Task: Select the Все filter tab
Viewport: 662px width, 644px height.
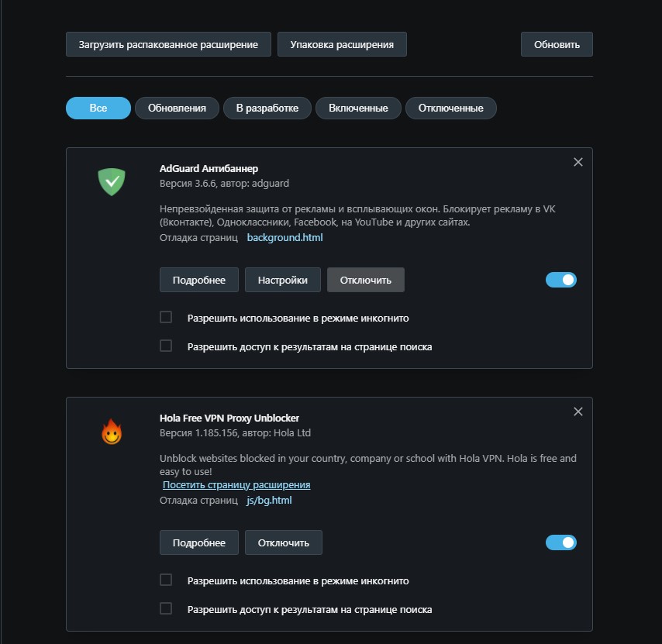Action: coord(98,108)
